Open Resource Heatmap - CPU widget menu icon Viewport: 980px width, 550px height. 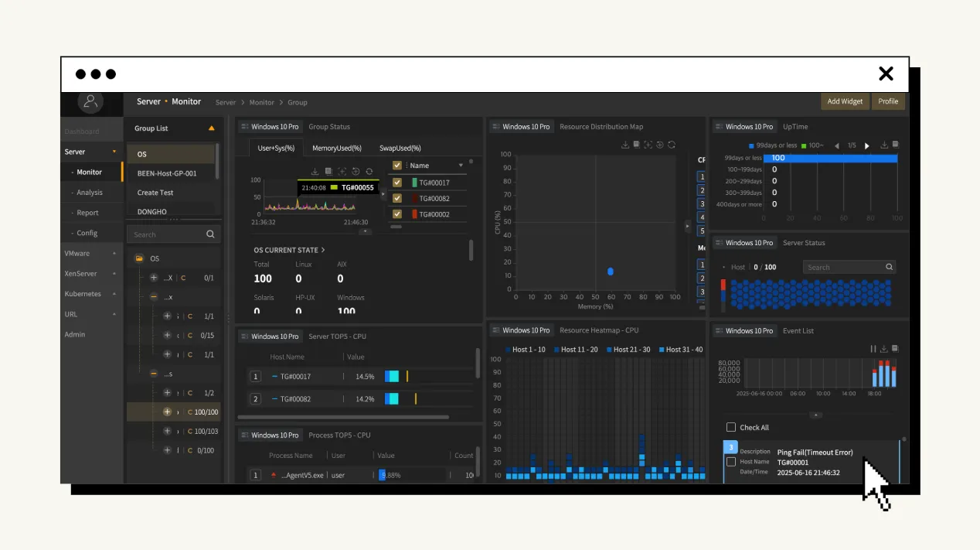click(x=495, y=330)
